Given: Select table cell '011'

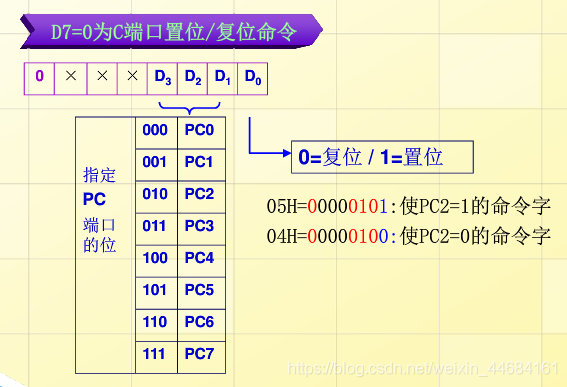Looking at the screenshot, I should [x=157, y=229].
